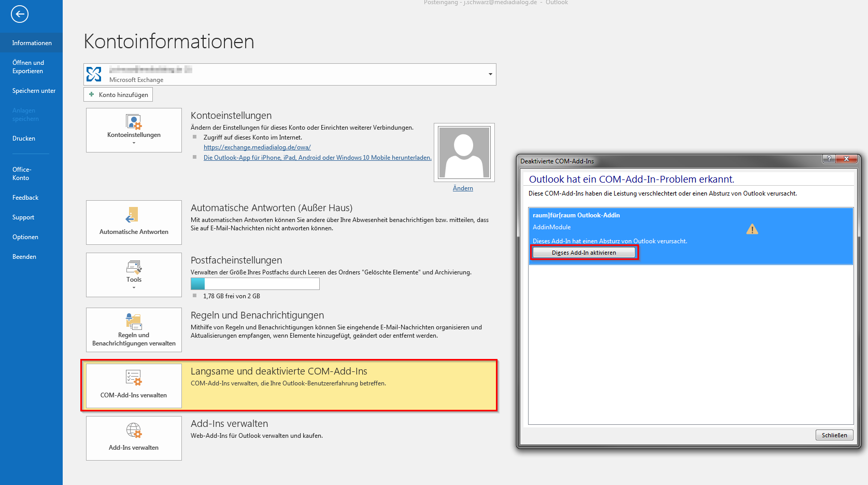Click the AddinModule text in the dialog
This screenshot has height=485, width=868.
click(x=552, y=227)
